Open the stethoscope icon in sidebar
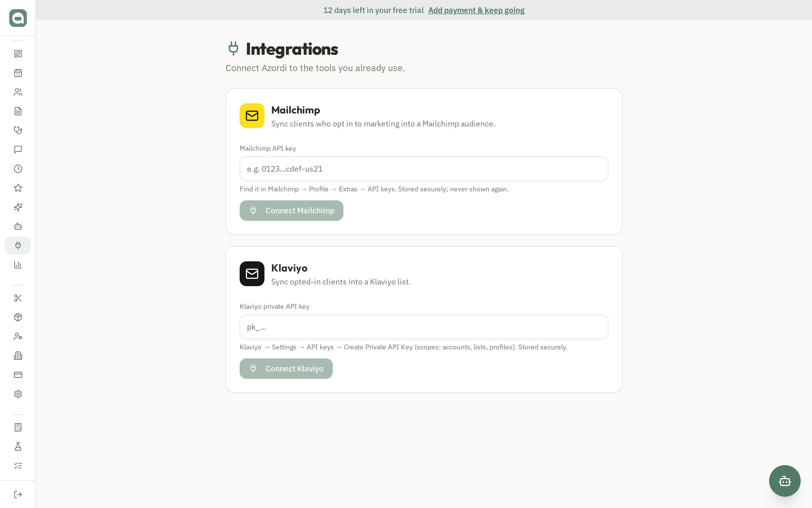 tap(18, 130)
